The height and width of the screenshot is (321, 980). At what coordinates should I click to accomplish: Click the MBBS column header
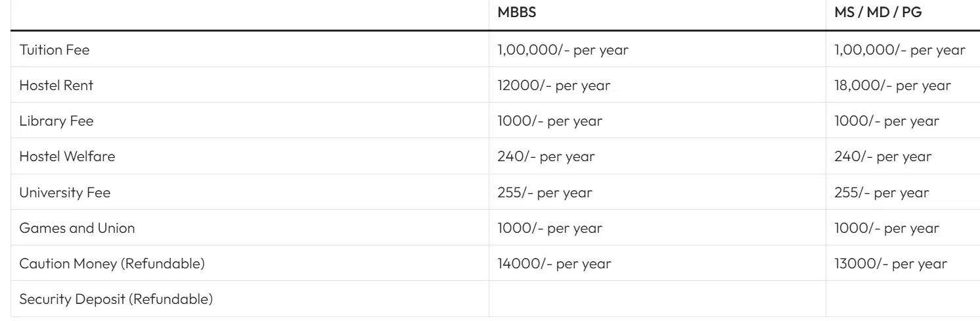click(517, 13)
